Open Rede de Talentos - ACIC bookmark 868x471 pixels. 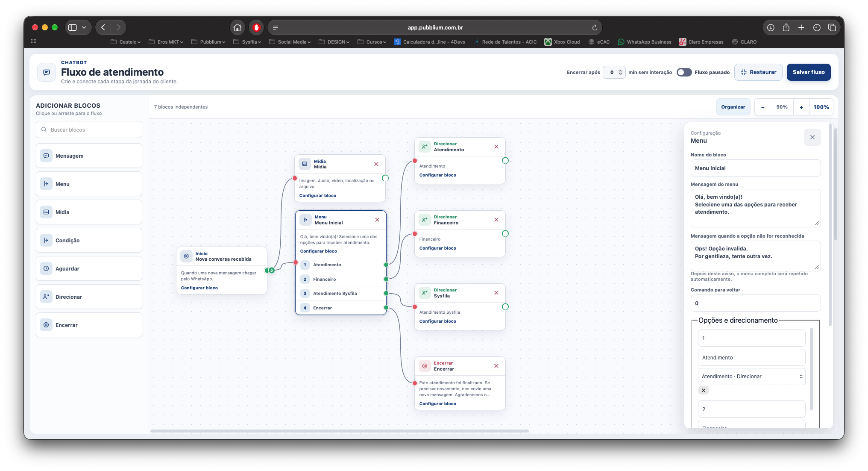(505, 42)
